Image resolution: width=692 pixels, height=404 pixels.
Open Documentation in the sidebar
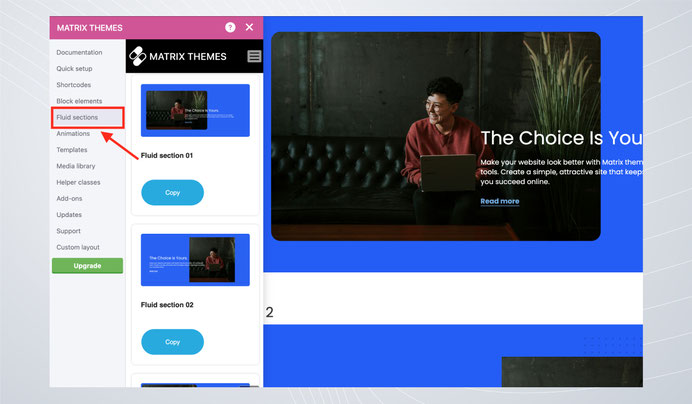[x=79, y=52]
